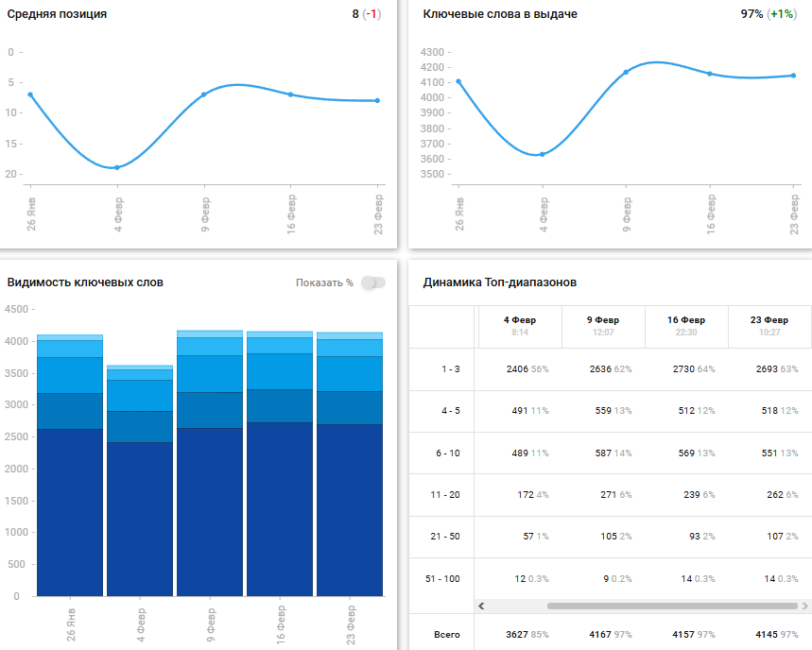The width and height of the screenshot is (812, 650).
Task: Click the 'Ключевые слова в выдаче' title
Action: pos(500,14)
